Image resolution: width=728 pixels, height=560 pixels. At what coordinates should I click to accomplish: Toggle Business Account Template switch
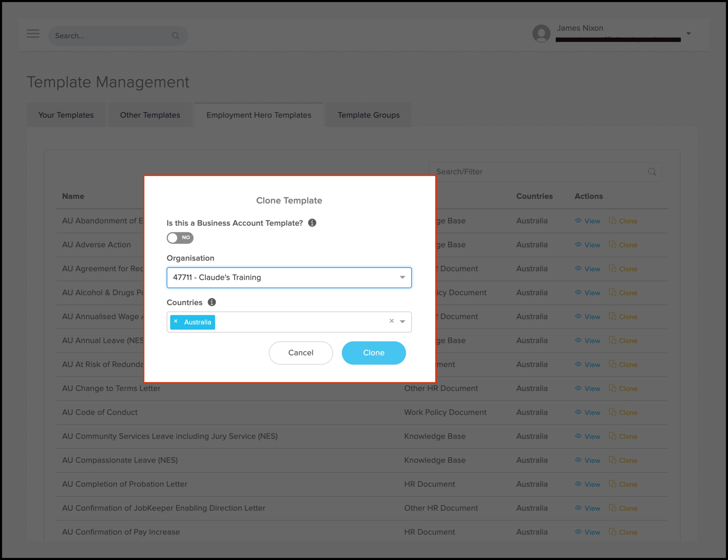pos(180,238)
